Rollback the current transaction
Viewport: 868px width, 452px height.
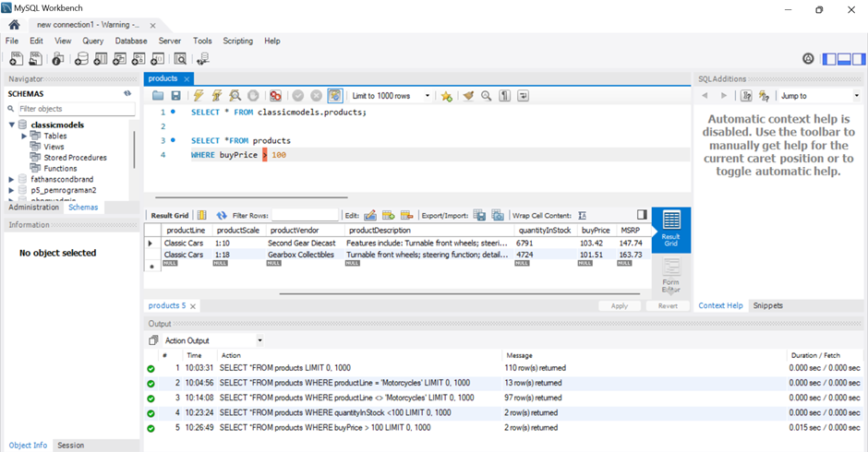[316, 96]
